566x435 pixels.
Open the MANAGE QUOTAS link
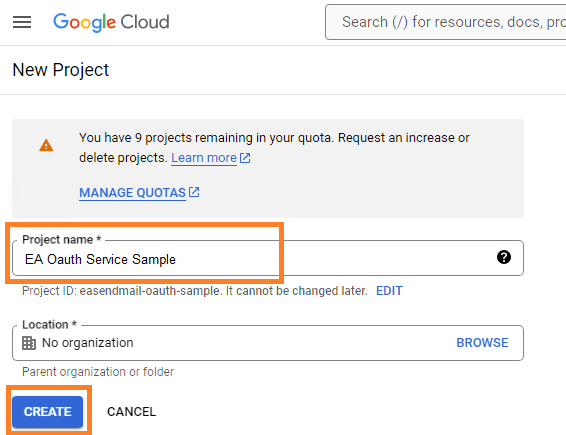click(132, 193)
